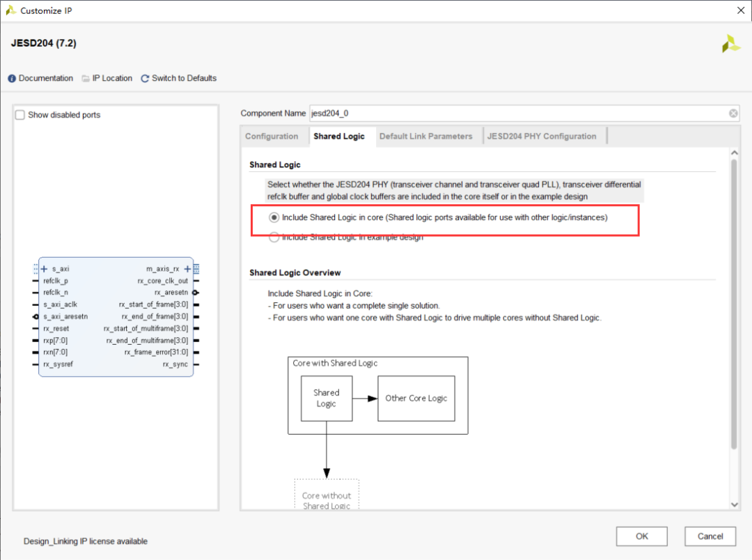
Task: Toggle Show disabled ports checkbox
Action: tap(20, 115)
